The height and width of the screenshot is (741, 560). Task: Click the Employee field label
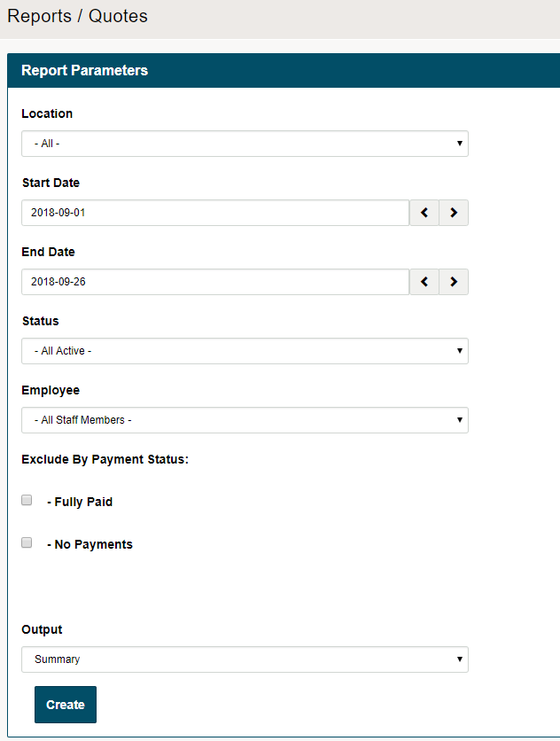(x=51, y=390)
